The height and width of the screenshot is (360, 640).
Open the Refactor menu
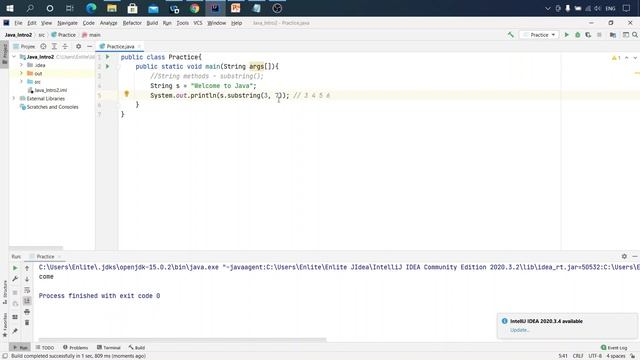coord(132,23)
